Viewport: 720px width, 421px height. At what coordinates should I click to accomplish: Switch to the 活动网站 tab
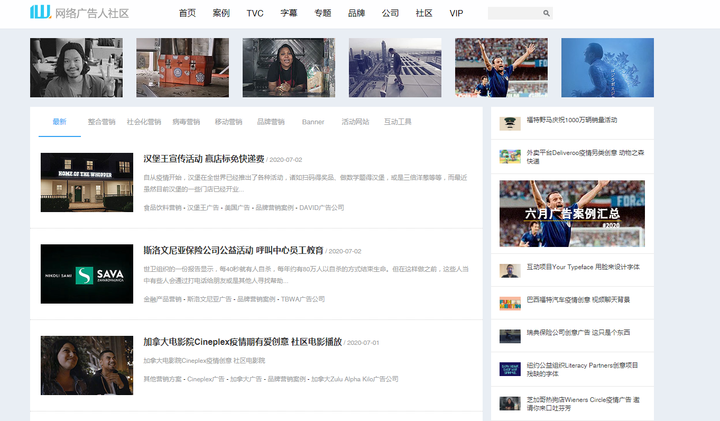[355, 122]
